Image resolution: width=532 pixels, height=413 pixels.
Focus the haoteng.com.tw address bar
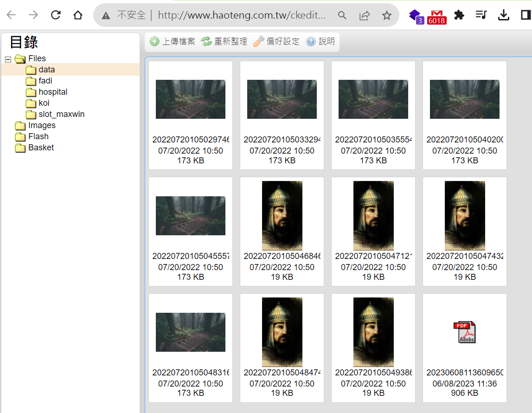tap(241, 15)
